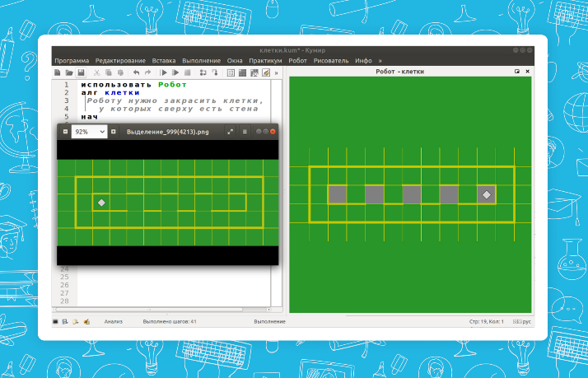Click the Undo arrow in the toolbar
This screenshot has height=378, width=588.
click(x=137, y=72)
